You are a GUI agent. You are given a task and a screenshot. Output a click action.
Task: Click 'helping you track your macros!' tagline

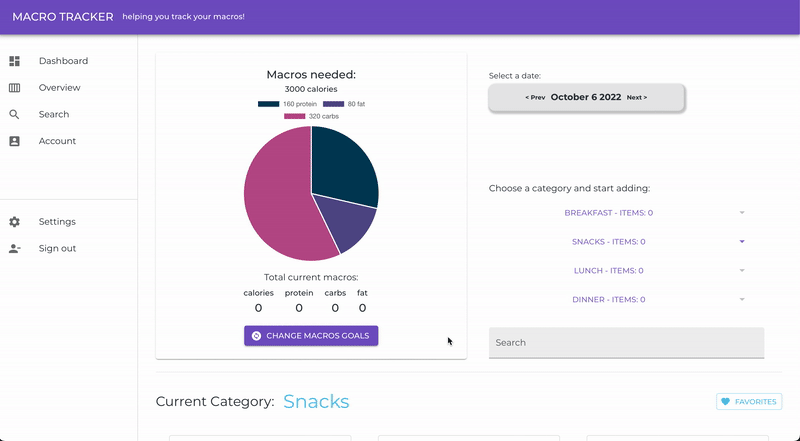[x=184, y=17]
